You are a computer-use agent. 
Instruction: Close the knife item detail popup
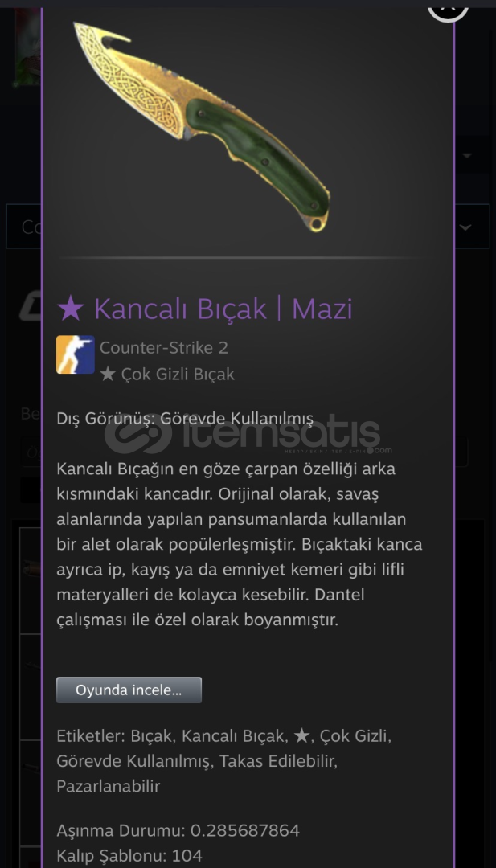click(448, 8)
